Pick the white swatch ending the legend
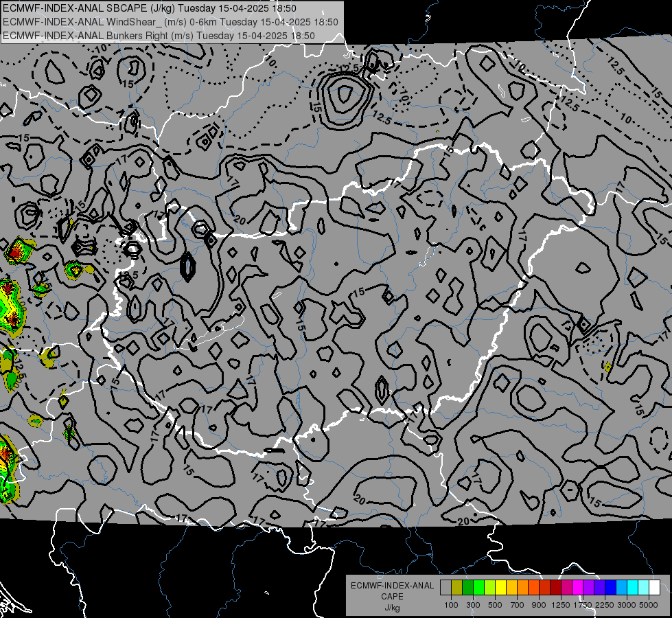This screenshot has height=618, width=672. pyautogui.click(x=654, y=588)
